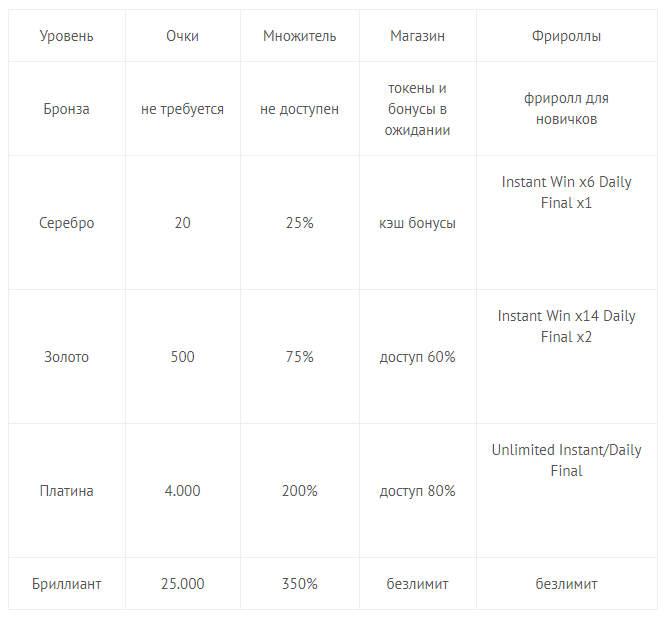Click the 'не требуется' points cell
Screen dimensions: 669x623
(x=182, y=109)
